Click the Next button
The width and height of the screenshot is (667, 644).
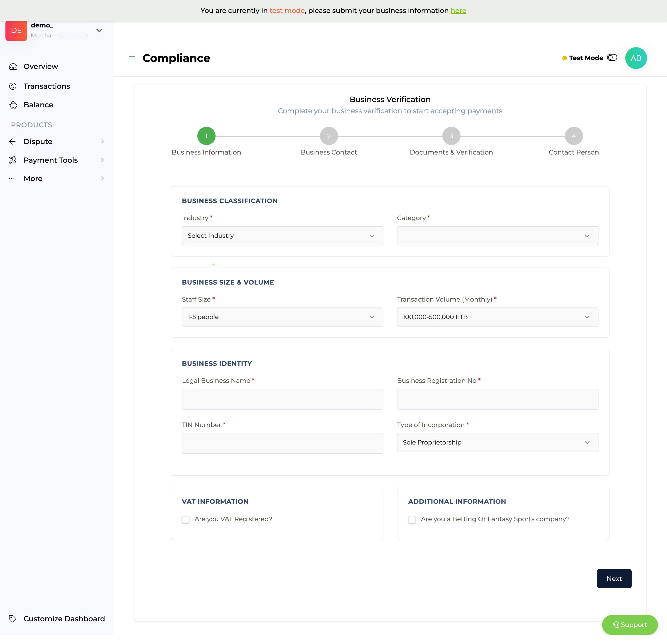pos(613,579)
